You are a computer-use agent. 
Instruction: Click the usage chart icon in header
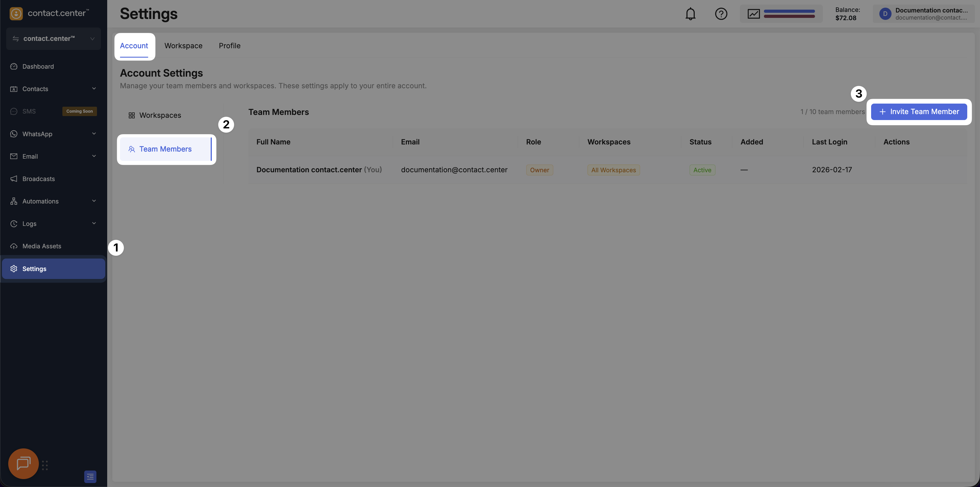pyautogui.click(x=753, y=14)
